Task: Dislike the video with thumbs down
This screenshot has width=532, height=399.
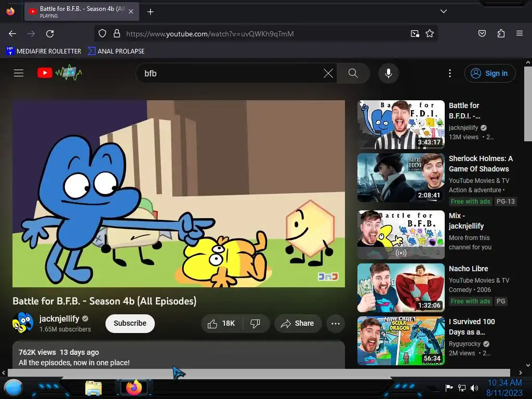Action: pos(256,323)
